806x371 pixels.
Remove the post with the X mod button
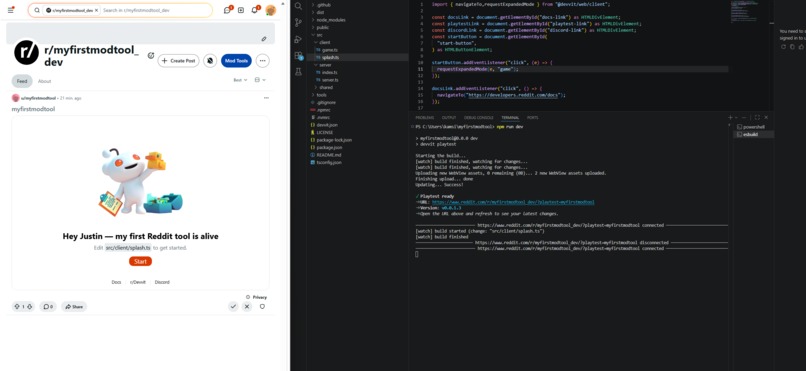click(x=247, y=307)
